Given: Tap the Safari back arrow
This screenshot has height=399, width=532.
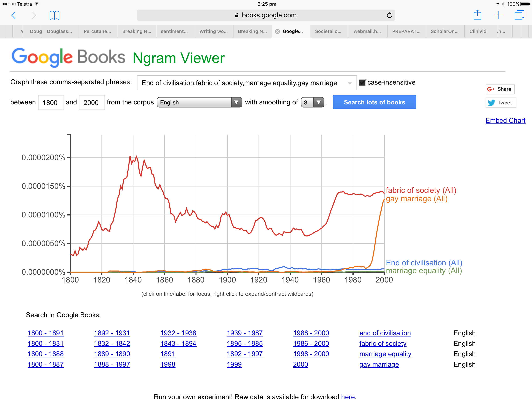Looking at the screenshot, I should [14, 15].
